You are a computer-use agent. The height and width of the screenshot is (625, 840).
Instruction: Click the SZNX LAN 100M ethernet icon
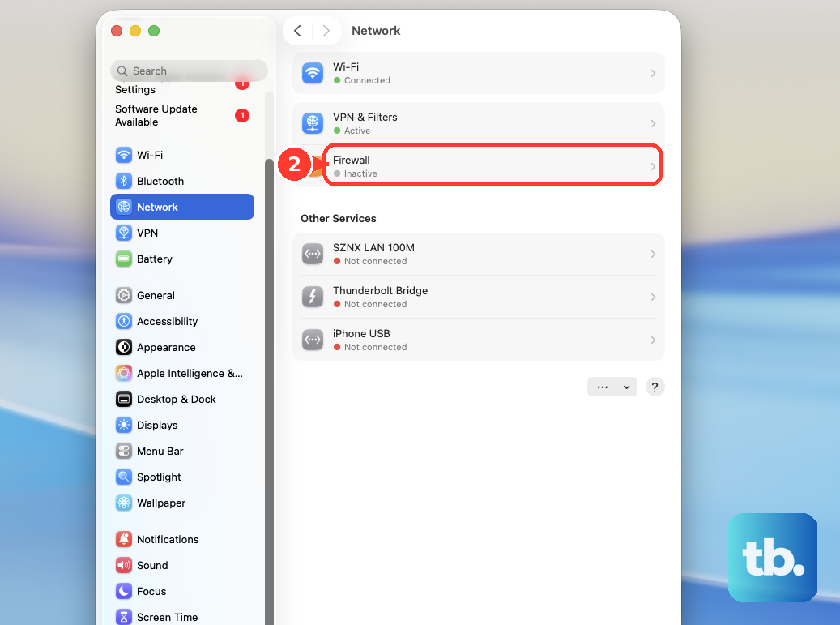[x=313, y=254]
